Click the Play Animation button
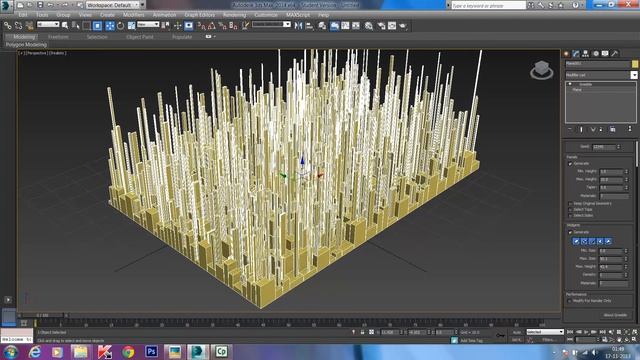 tap(586, 332)
